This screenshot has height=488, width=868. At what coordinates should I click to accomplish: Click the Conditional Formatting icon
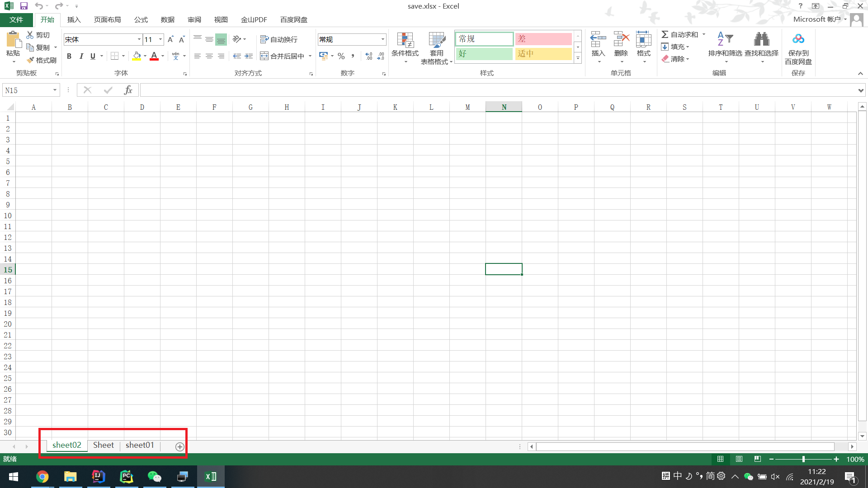click(405, 41)
